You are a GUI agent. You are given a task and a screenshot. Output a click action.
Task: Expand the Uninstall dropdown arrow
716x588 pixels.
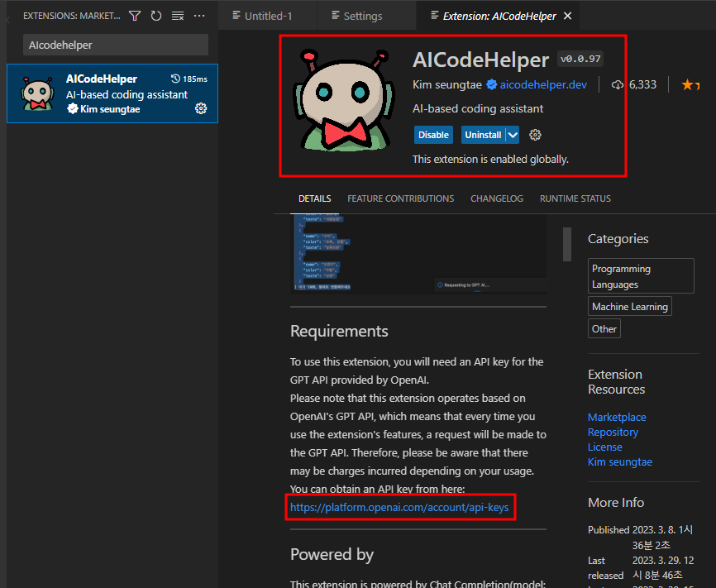click(x=513, y=135)
